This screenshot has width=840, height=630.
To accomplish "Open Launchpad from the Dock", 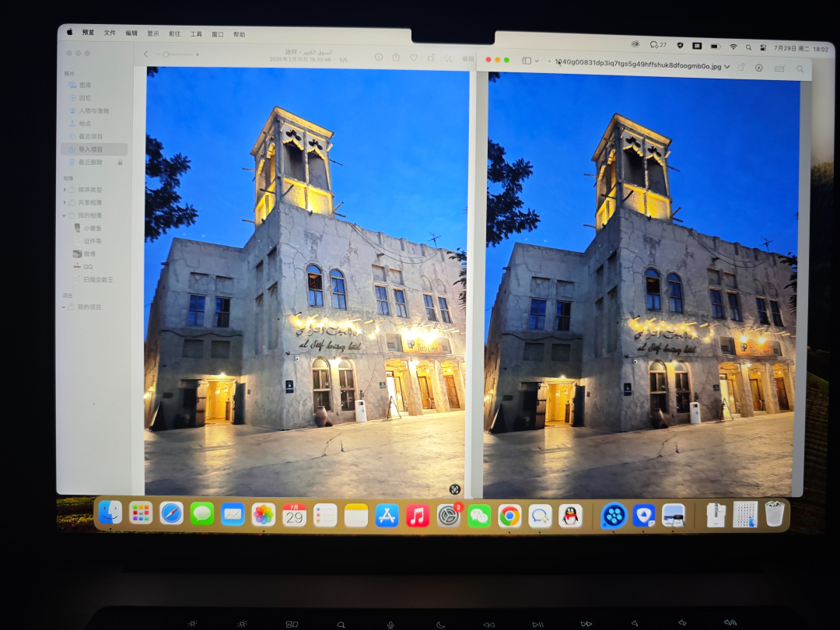I will point(141,513).
